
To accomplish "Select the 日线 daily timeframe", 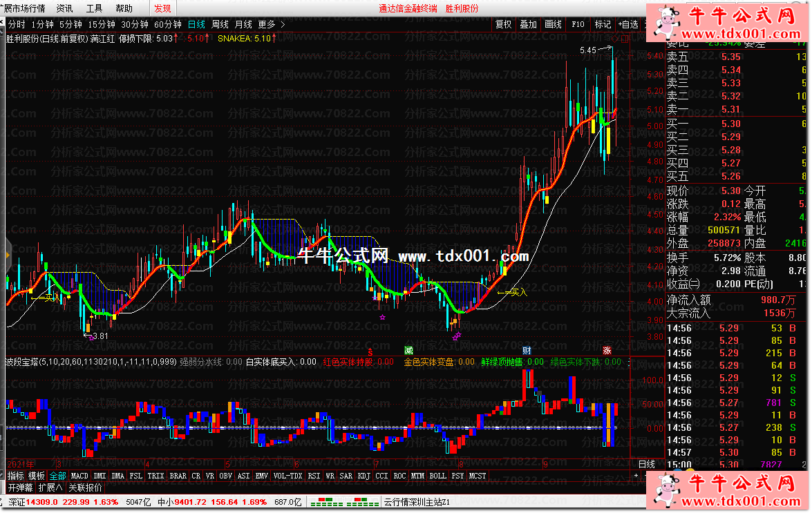I will click(x=196, y=24).
